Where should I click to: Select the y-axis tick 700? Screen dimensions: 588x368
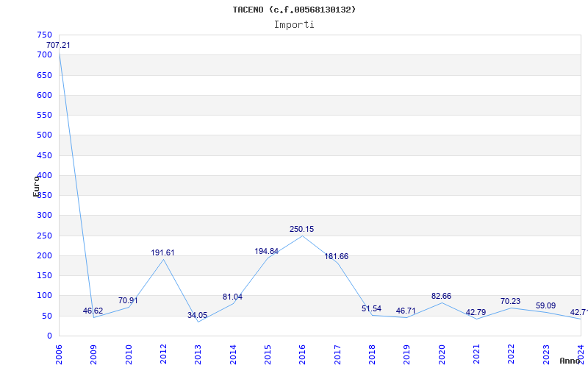click(x=44, y=54)
